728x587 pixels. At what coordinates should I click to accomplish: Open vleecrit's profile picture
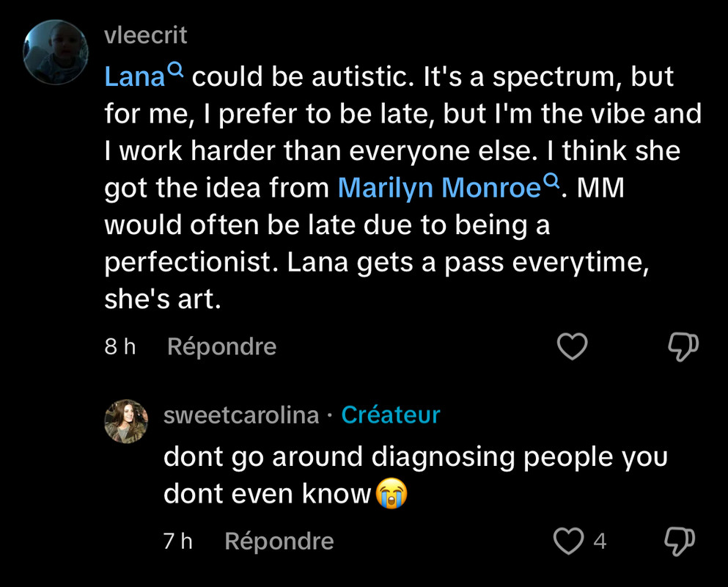tap(56, 53)
